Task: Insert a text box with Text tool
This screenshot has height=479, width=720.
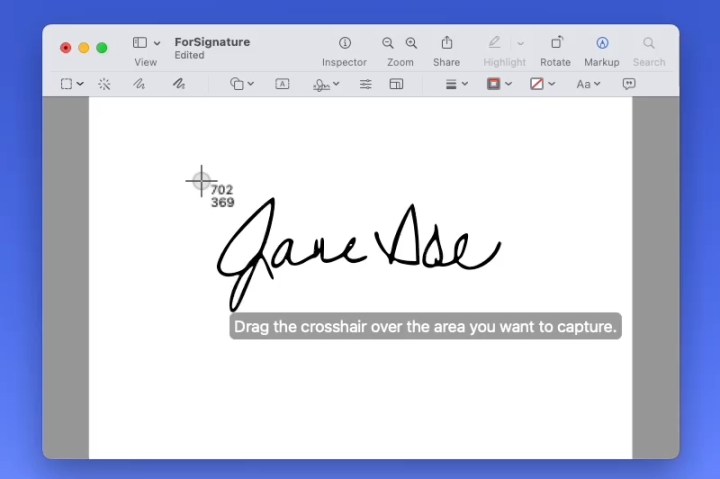Action: [x=282, y=84]
